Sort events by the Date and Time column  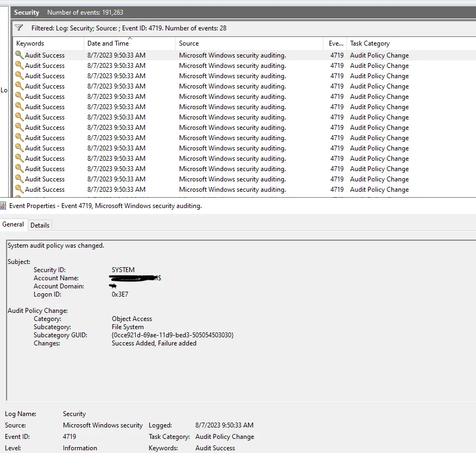point(108,43)
